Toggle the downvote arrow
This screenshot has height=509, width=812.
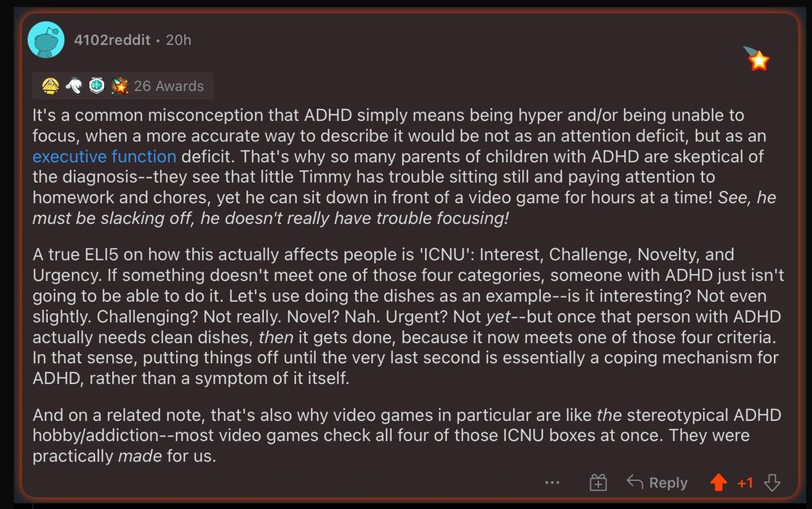tap(772, 482)
